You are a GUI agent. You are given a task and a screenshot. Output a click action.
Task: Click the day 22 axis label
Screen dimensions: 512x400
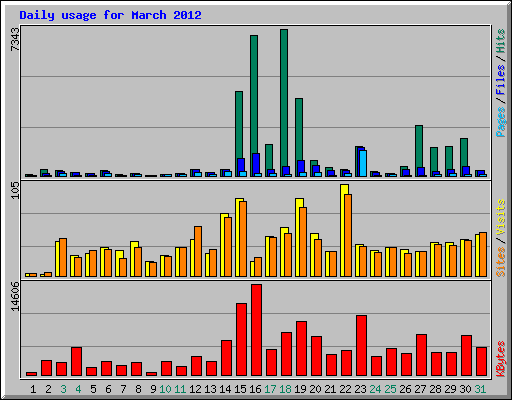coord(345,389)
